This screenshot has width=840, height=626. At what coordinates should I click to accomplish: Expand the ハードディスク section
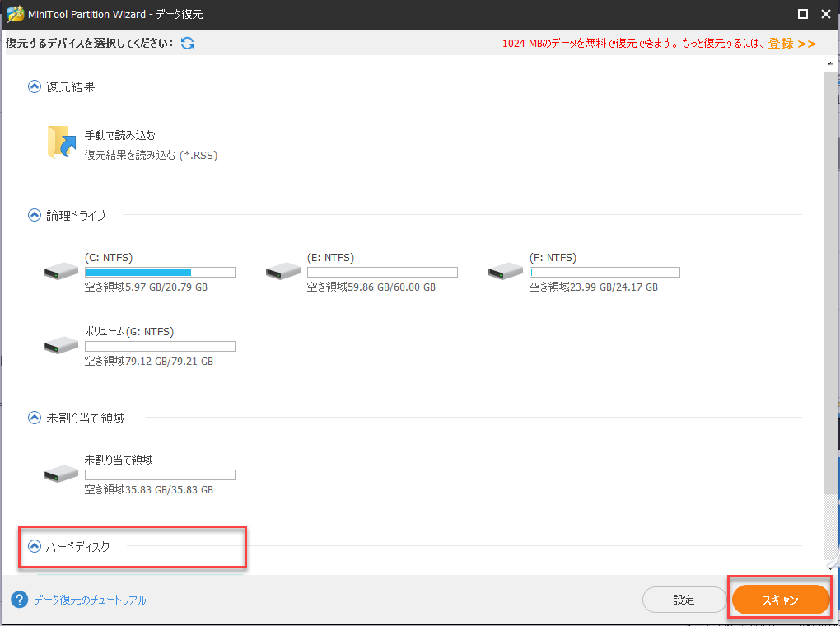pyautogui.click(x=34, y=546)
